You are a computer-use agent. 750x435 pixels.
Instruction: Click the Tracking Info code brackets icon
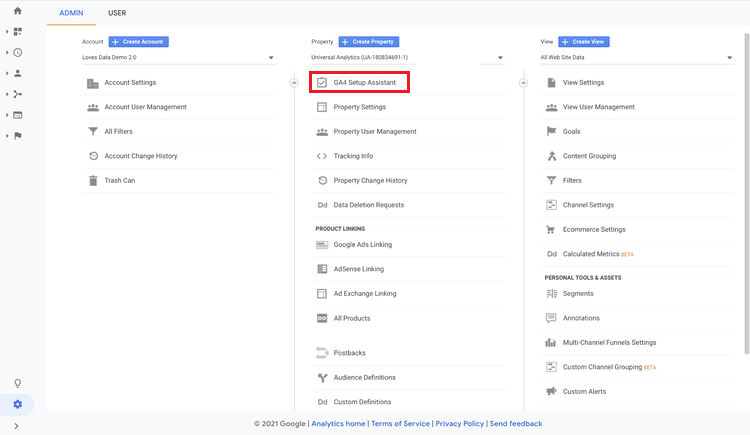(x=322, y=156)
